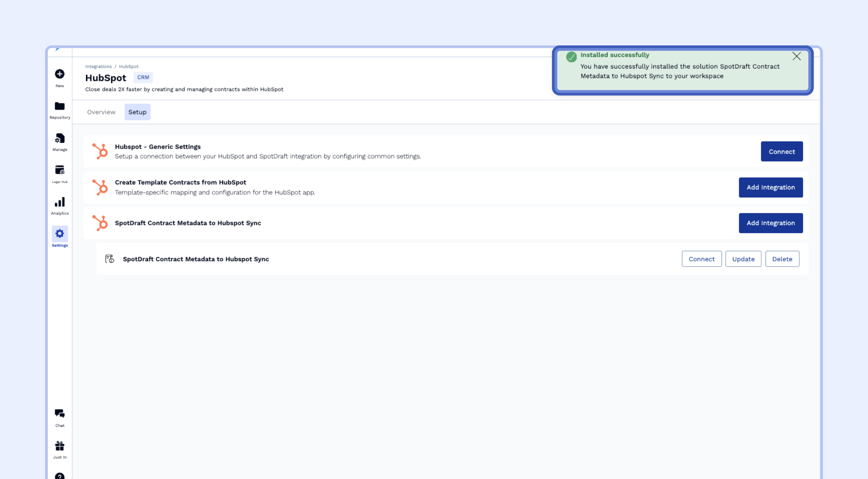Viewport: 868px width, 479px height.
Task: Click the help question mark icon
Action: point(60,476)
